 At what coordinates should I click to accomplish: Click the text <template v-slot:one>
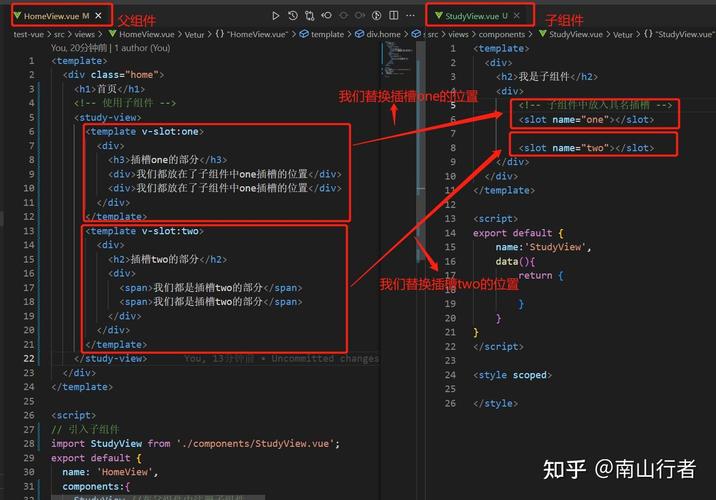[145, 132]
